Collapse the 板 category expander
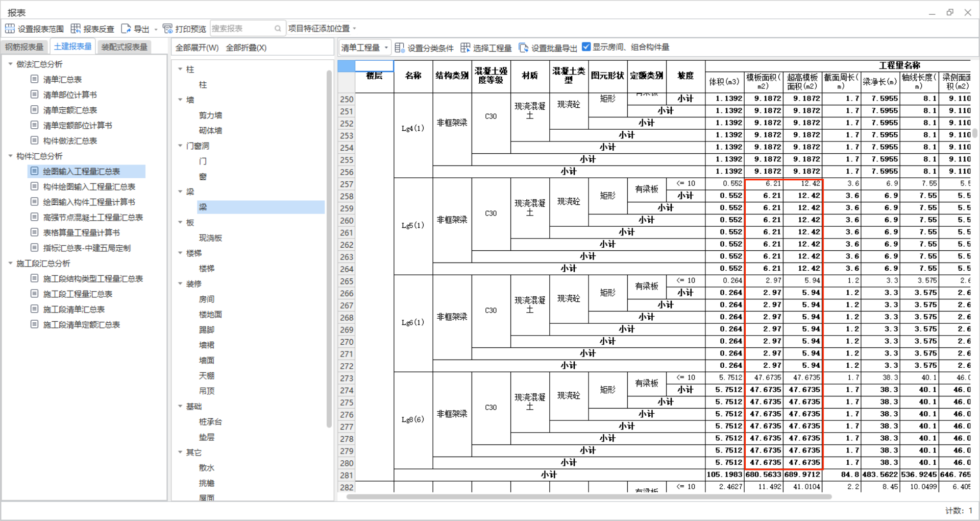Screen dimensions: 980x521 (x=180, y=222)
